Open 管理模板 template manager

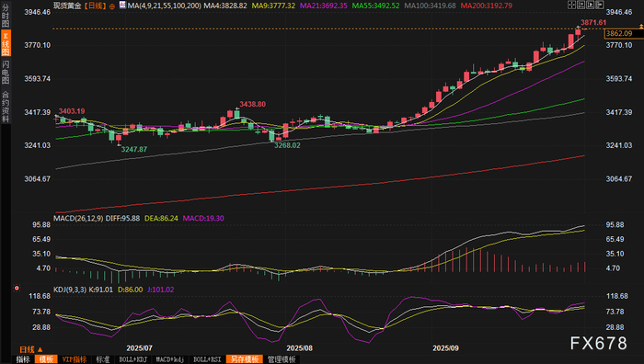pyautogui.click(x=282, y=359)
